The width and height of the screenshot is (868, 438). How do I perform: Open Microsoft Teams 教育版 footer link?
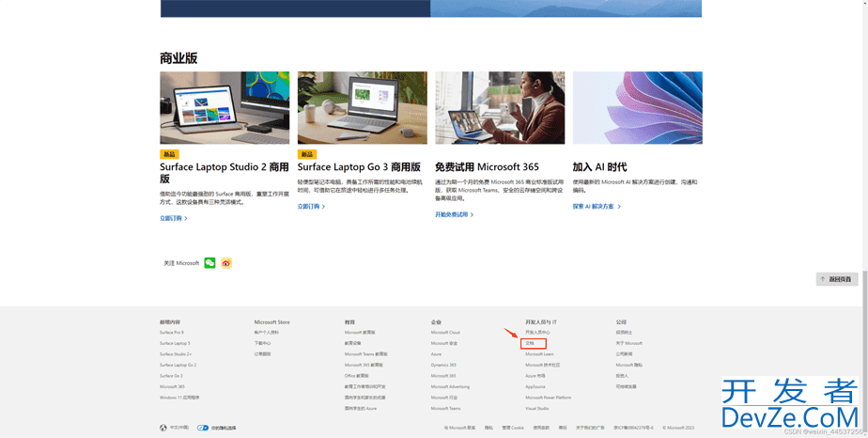[x=366, y=353]
